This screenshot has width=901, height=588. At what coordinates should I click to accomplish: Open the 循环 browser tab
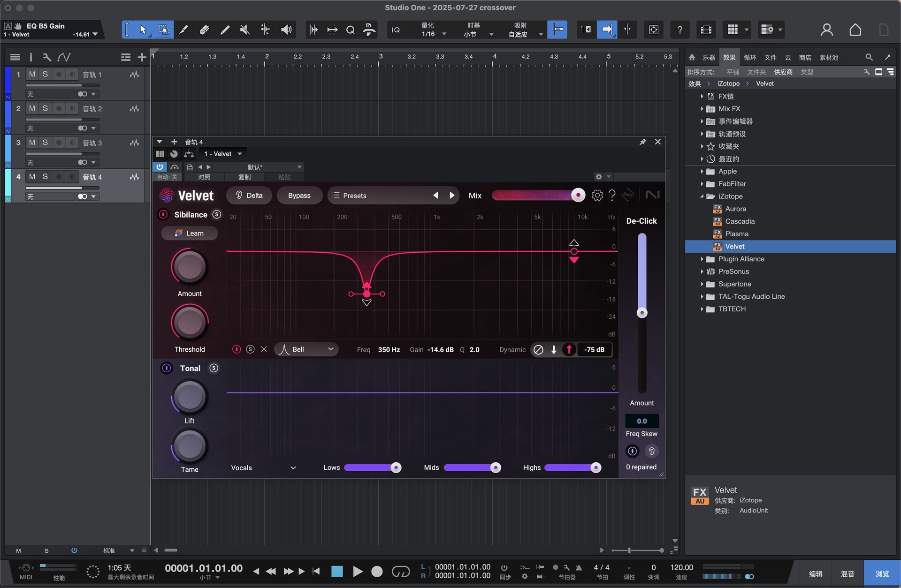click(750, 57)
